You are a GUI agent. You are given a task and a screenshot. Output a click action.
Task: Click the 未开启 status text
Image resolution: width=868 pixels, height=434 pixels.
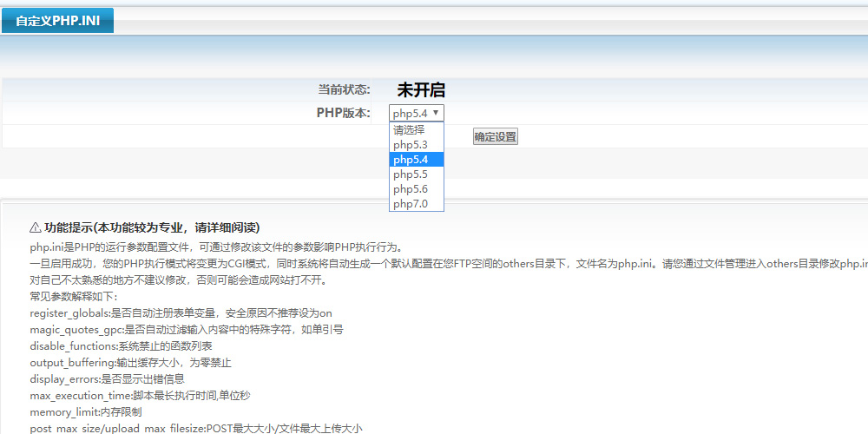pyautogui.click(x=421, y=89)
